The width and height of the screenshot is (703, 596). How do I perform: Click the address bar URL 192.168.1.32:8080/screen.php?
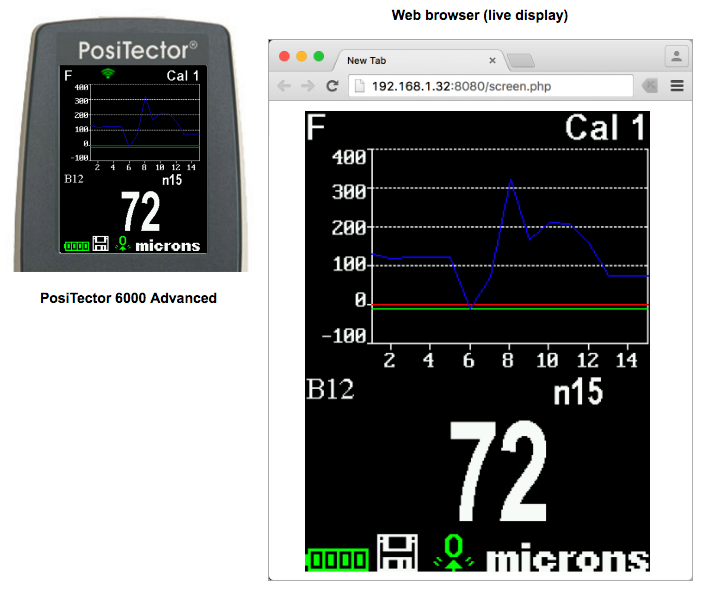pyautogui.click(x=461, y=86)
